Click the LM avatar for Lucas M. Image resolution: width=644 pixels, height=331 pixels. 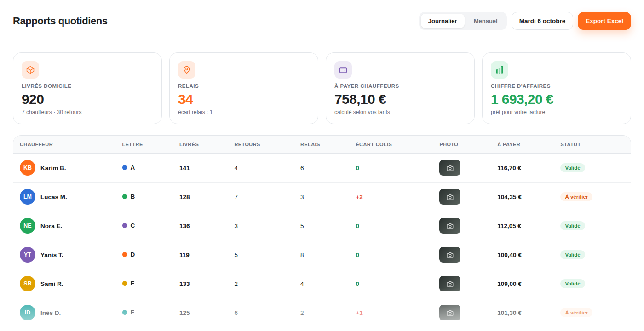pyautogui.click(x=28, y=197)
